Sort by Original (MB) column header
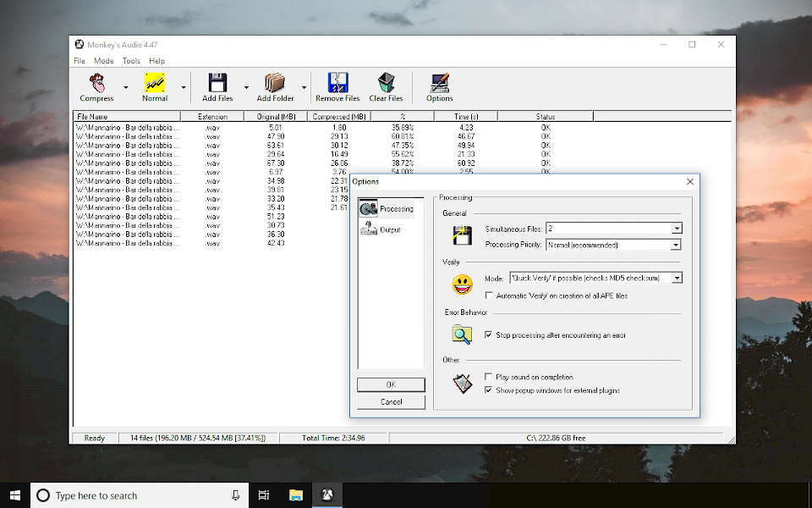The width and height of the screenshot is (812, 508). click(276, 117)
